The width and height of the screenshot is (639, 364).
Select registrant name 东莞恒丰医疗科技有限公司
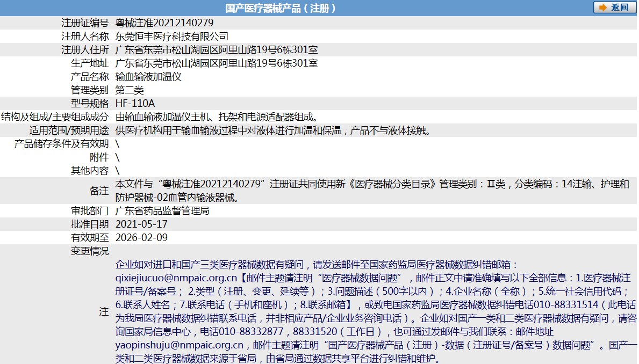click(171, 36)
